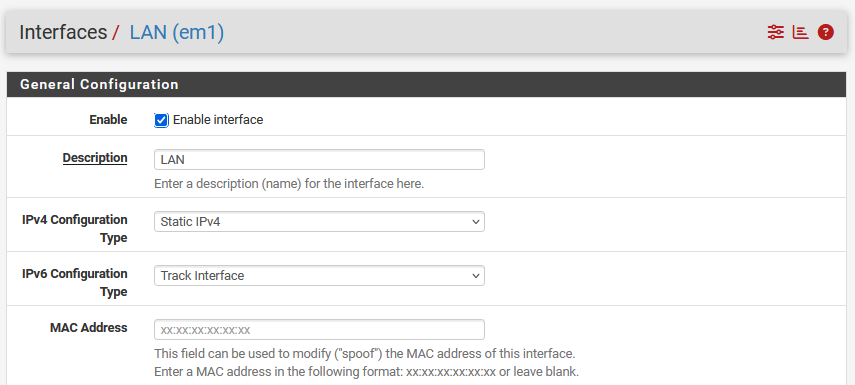Open the IPv4 Configuration Type dropdown

319,221
